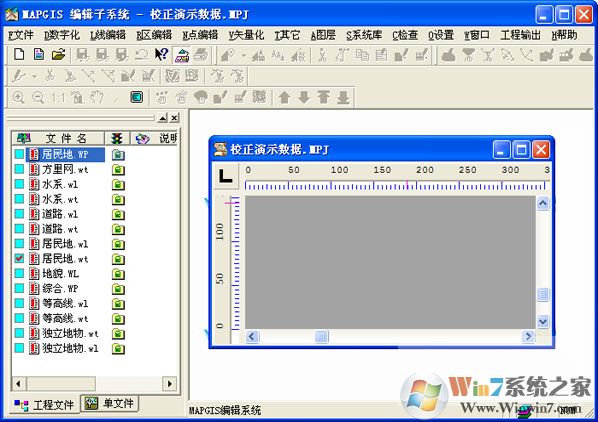Open the R区编辑 menu
The height and width of the screenshot is (422, 598).
pos(154,35)
